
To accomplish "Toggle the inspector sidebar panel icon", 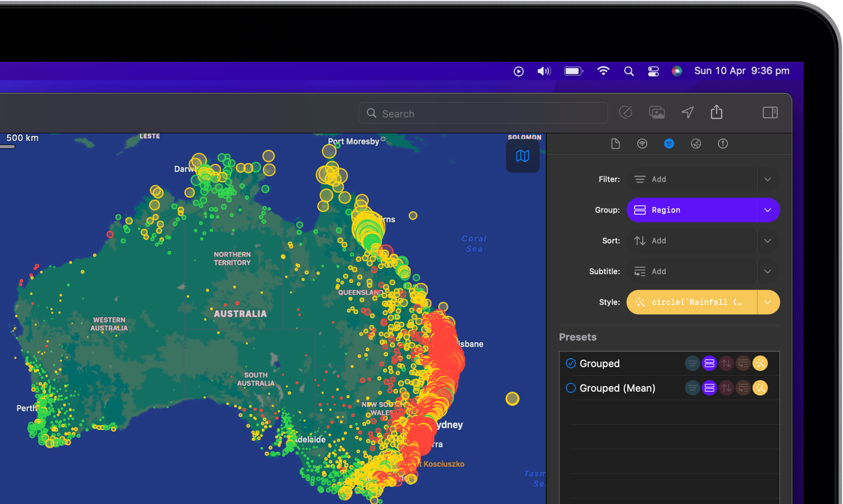I will [770, 112].
